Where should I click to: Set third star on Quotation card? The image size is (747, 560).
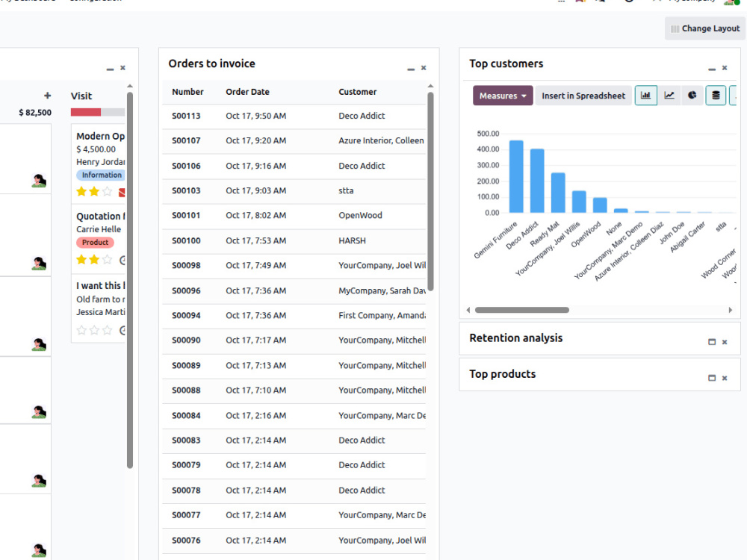coord(107,260)
